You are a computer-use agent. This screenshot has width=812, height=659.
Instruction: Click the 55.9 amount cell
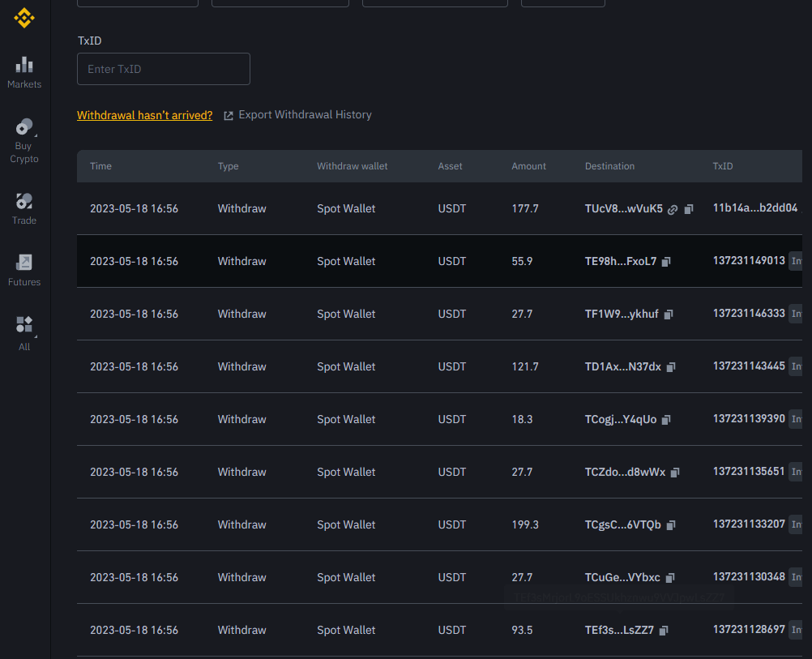coord(522,262)
